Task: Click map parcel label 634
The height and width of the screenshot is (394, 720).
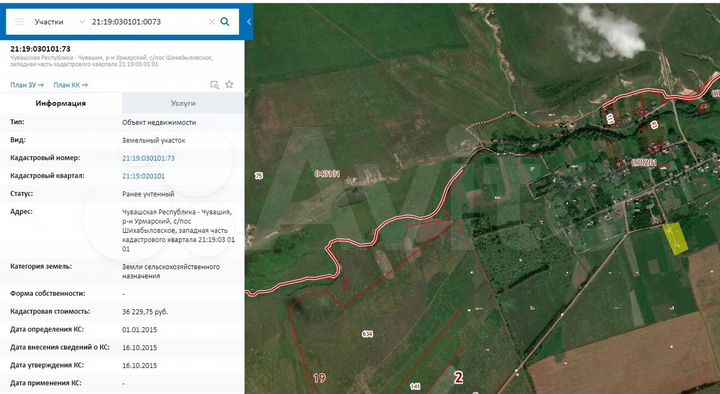Action: pyautogui.click(x=367, y=334)
